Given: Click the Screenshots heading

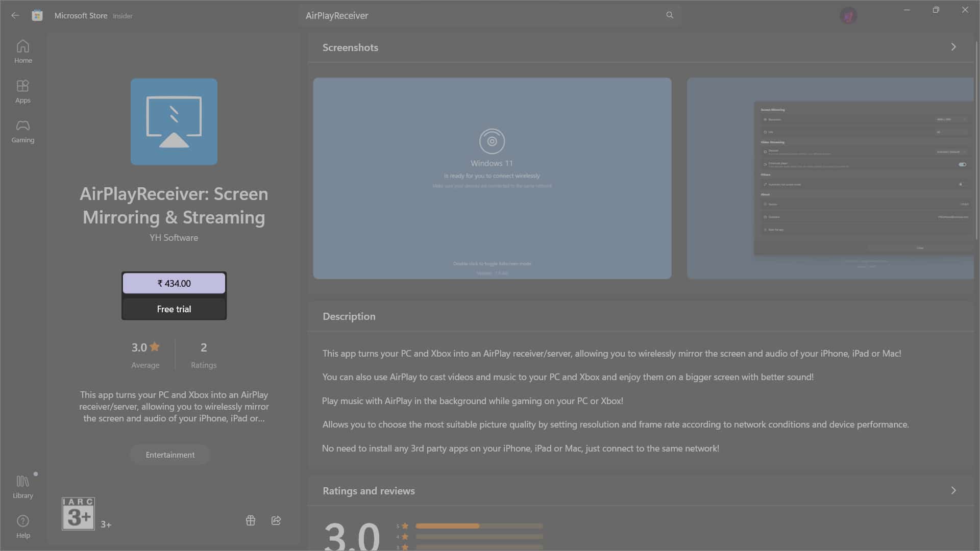Looking at the screenshot, I should (x=350, y=47).
